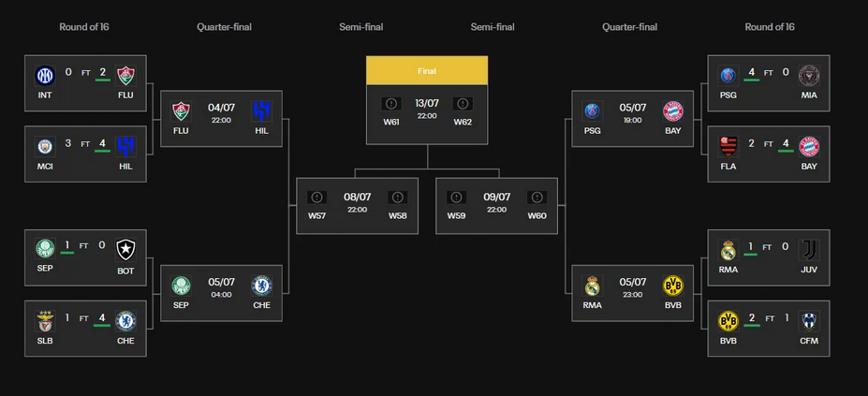Click the Monterrey crest
Viewport: 868px width, 396px height.
(809, 321)
